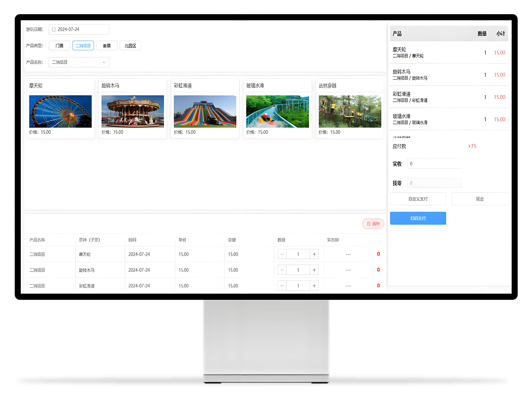Screen dimensions: 532x396
Task: Delete the 彩虹滑道 table row with trash icon
Action: tap(379, 285)
